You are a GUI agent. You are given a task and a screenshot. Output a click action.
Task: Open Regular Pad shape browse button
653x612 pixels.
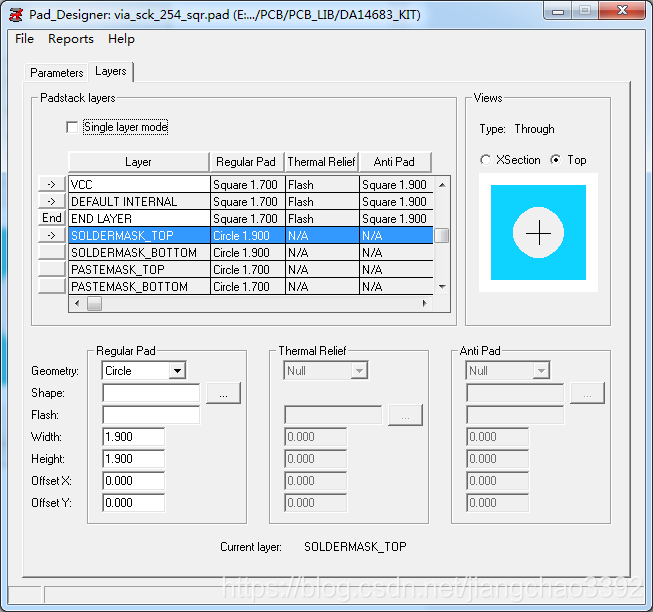pyautogui.click(x=223, y=394)
